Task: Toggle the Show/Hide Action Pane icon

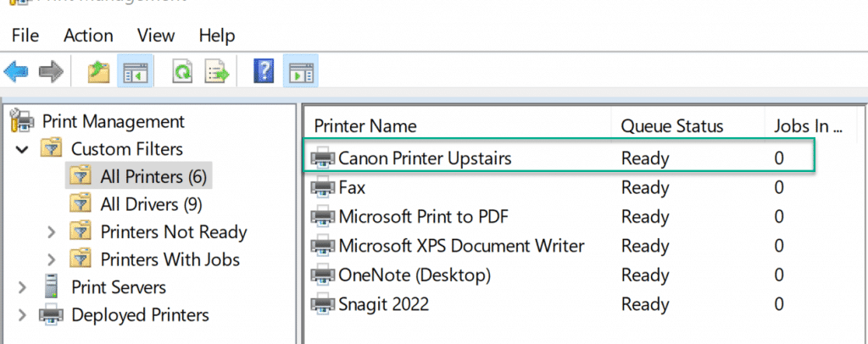Action: click(x=301, y=72)
